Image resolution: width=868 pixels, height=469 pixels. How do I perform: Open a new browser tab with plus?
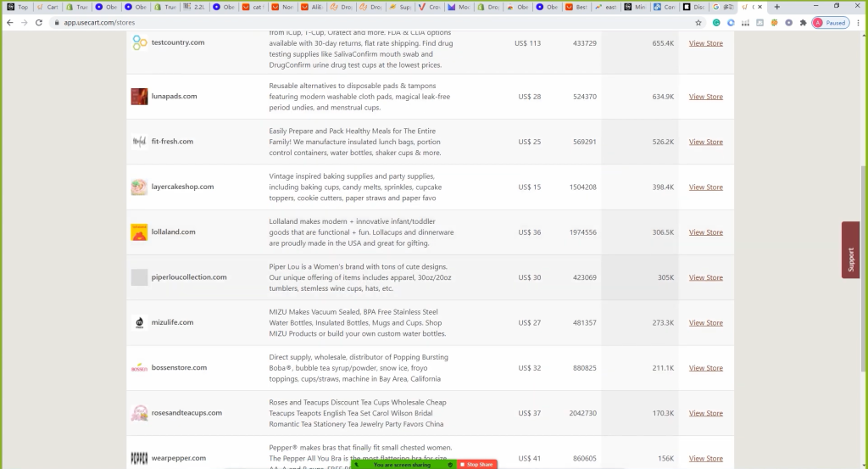click(x=777, y=7)
